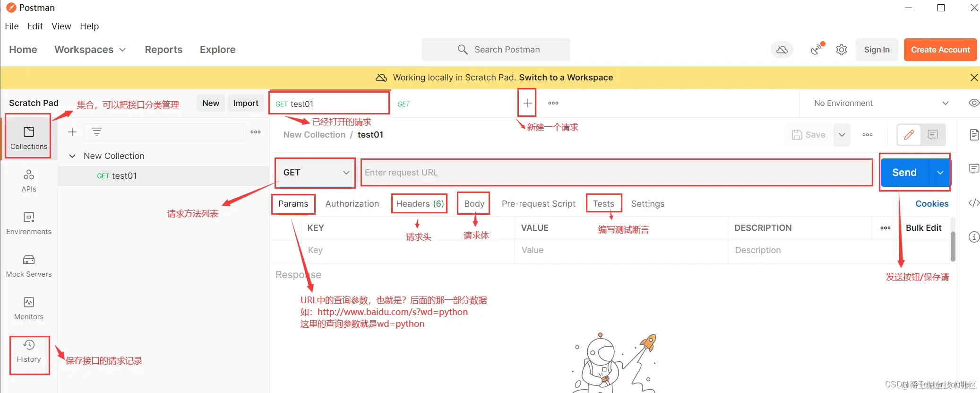
Task: Click the New button in Scratch Pad
Action: click(x=211, y=103)
